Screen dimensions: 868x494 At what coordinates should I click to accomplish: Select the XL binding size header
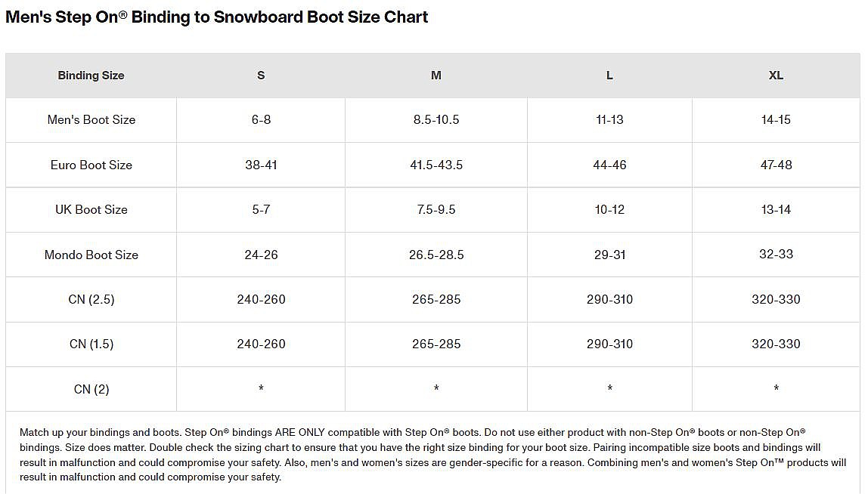[776, 76]
